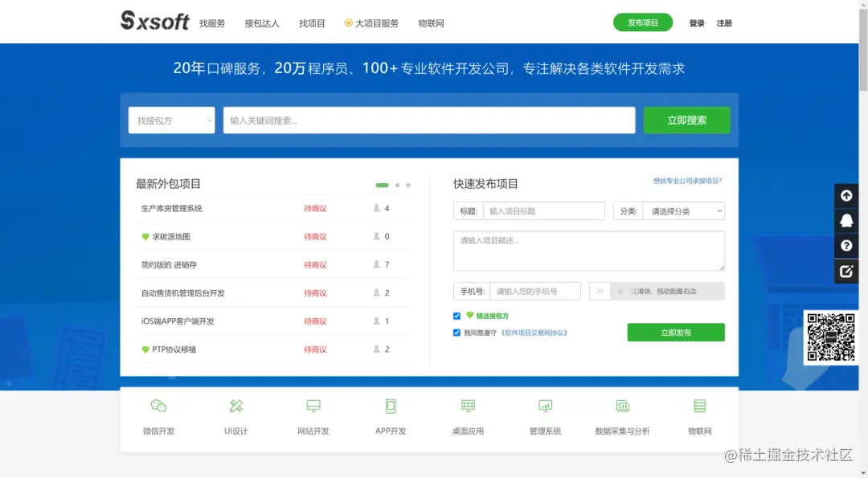Select the first carousel indicator dot

point(382,186)
